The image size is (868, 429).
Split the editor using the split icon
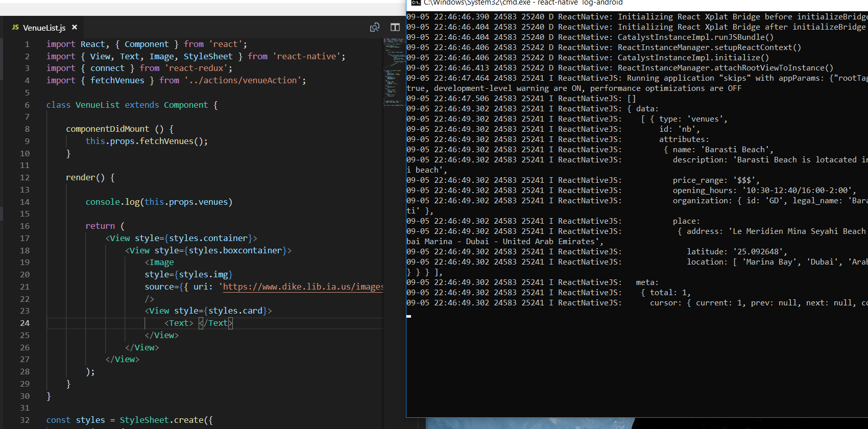click(x=395, y=27)
